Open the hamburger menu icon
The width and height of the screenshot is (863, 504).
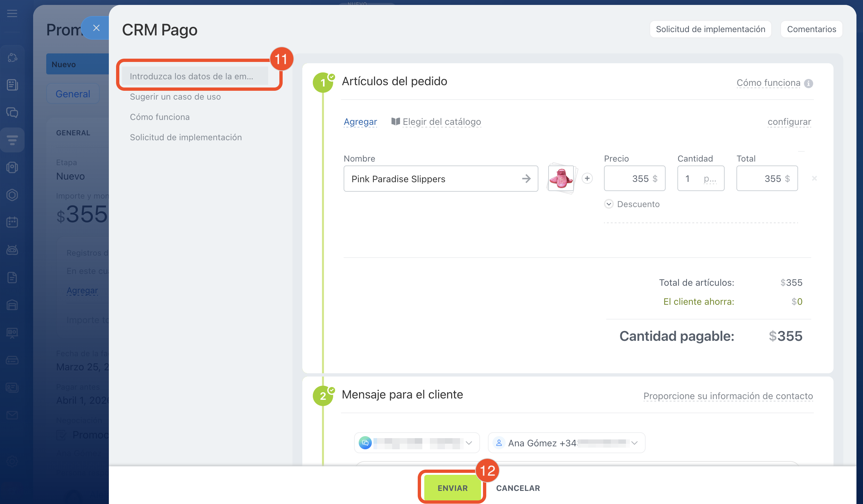coord(12,13)
